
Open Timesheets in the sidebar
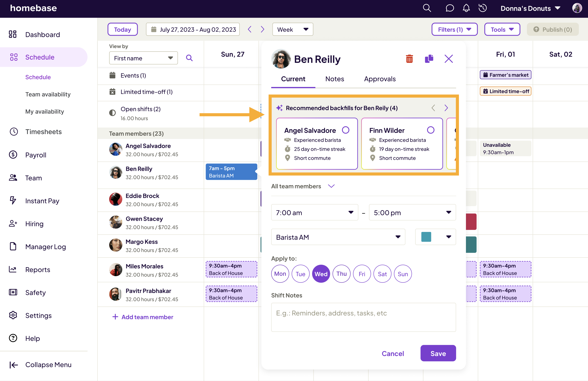(43, 131)
